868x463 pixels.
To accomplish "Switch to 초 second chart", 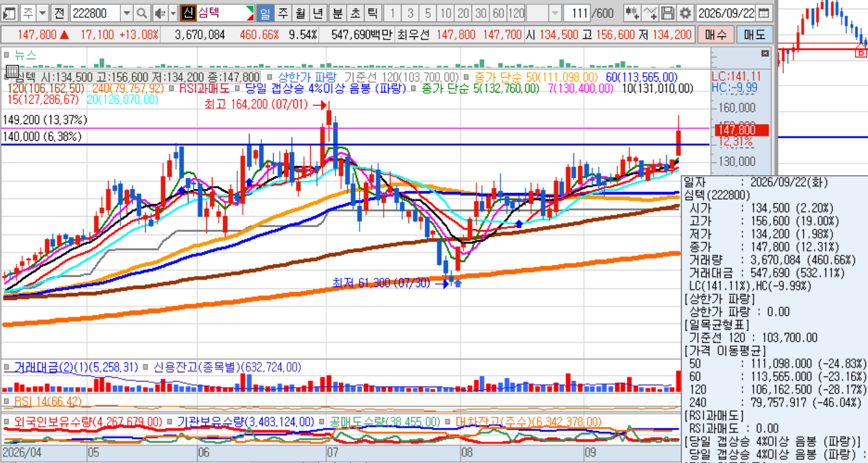I will [355, 12].
